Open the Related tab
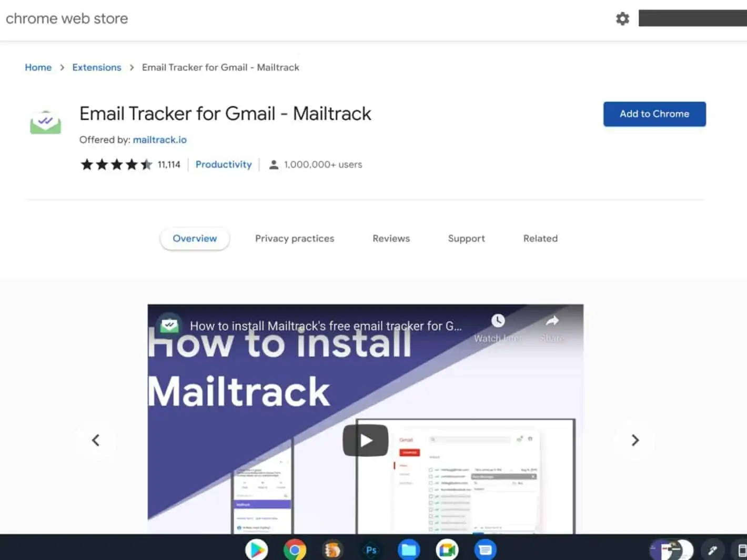The image size is (747, 560). pyautogui.click(x=540, y=239)
